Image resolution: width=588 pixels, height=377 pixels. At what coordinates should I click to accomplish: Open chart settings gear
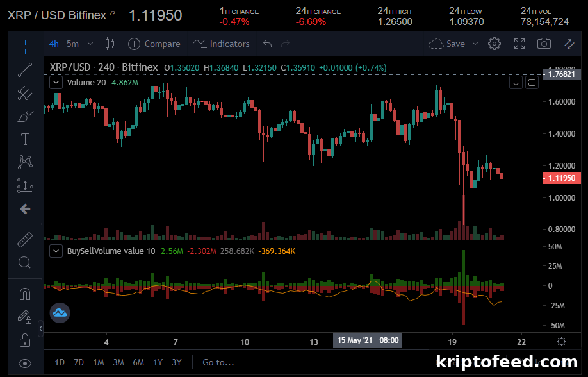[x=494, y=44]
